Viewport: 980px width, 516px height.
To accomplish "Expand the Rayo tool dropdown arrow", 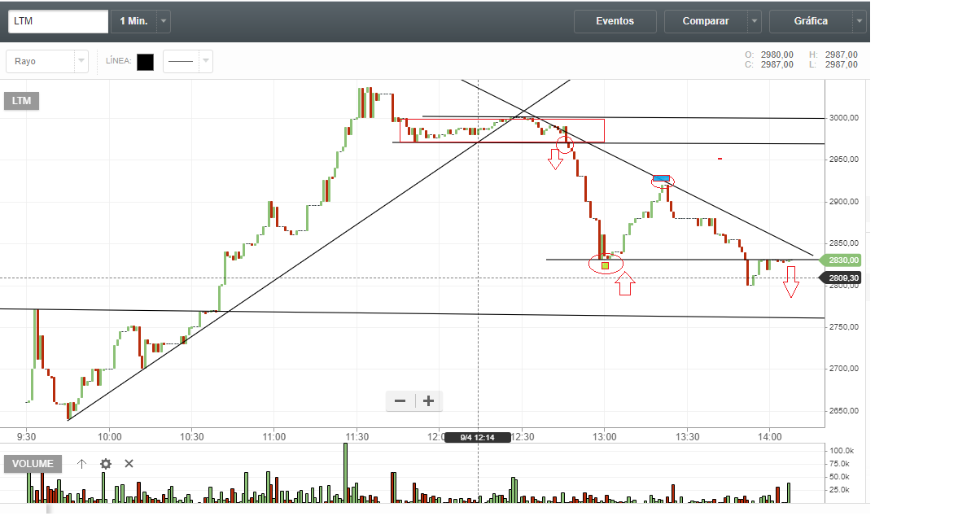I will click(81, 61).
